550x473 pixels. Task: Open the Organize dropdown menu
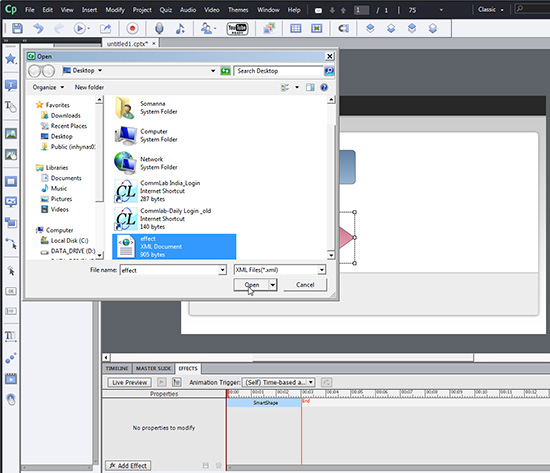pos(48,87)
